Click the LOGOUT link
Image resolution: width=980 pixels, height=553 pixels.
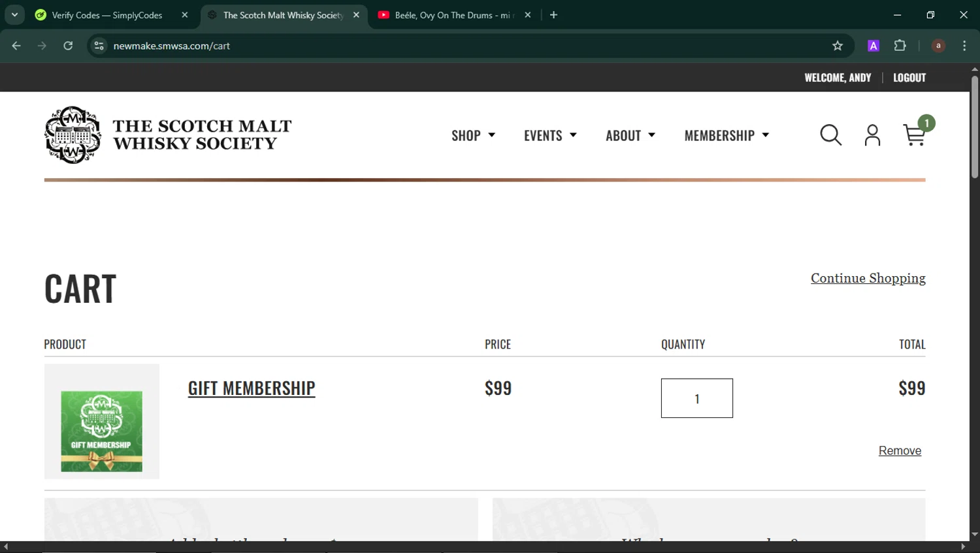[909, 78]
